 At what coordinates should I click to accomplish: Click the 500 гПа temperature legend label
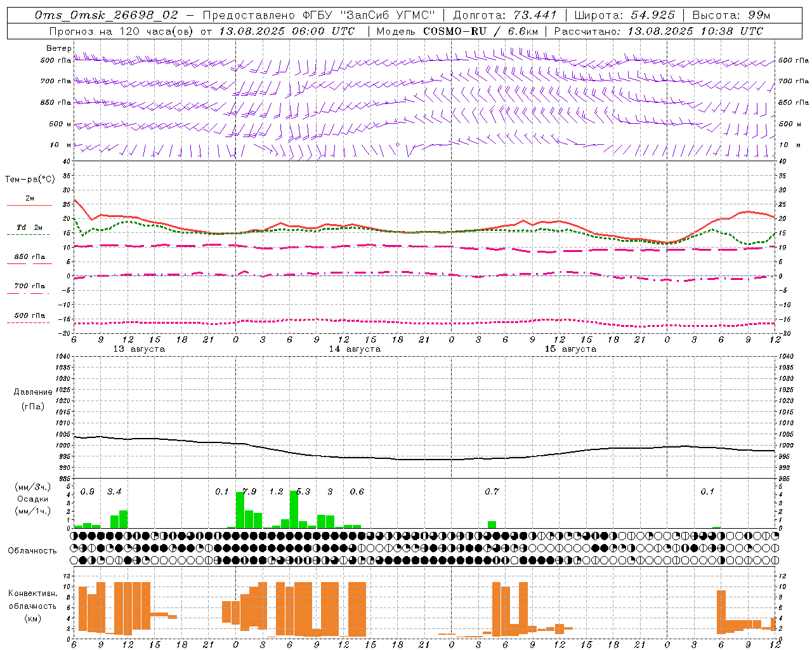coord(29,315)
